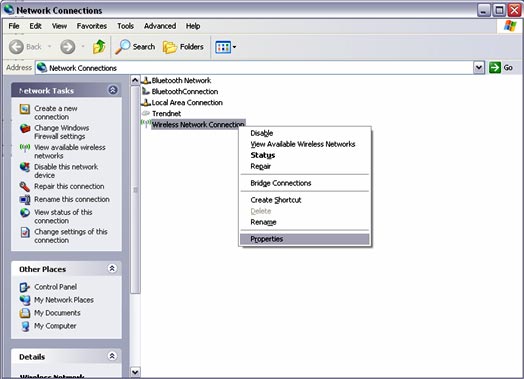The width and height of the screenshot is (524, 379).
Task: Click the Address field showing Network Connections
Action: click(255, 68)
